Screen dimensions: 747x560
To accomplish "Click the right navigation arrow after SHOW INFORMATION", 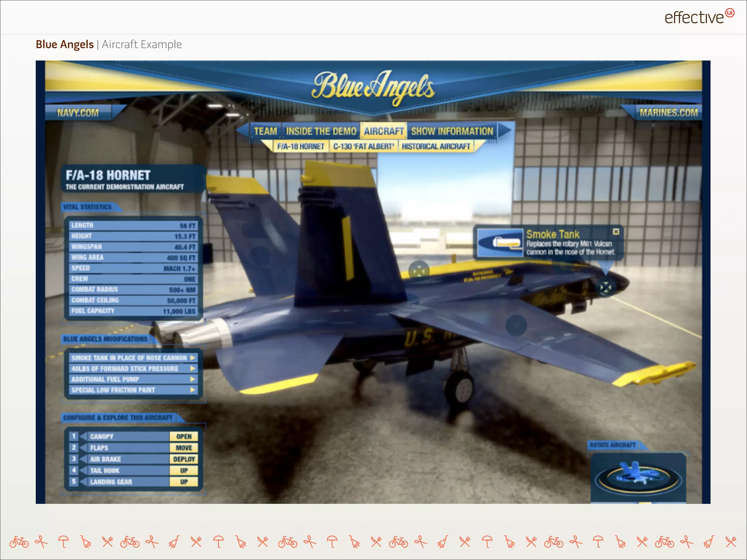I will (505, 131).
